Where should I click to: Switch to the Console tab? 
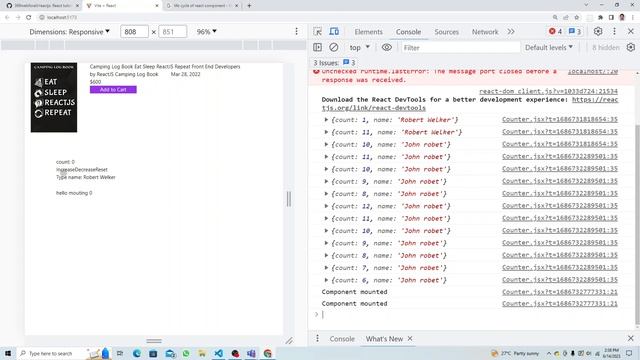(408, 31)
